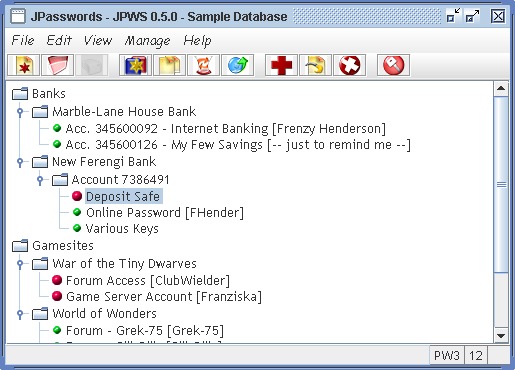
Task: Select Game Server Account [Franziska] entry
Action: [164, 296]
